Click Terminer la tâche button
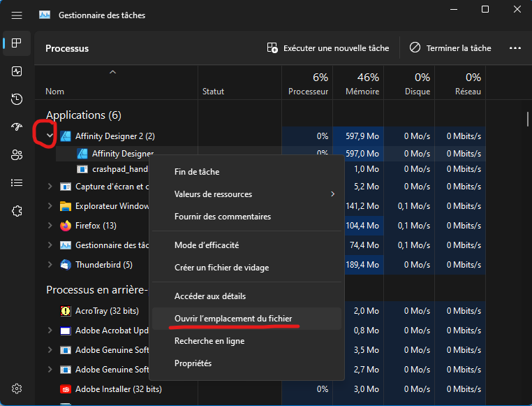The height and width of the screenshot is (406, 532). coord(450,48)
